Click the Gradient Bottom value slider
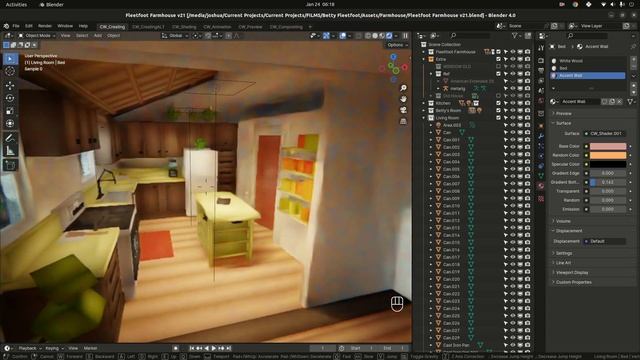 (x=608, y=182)
